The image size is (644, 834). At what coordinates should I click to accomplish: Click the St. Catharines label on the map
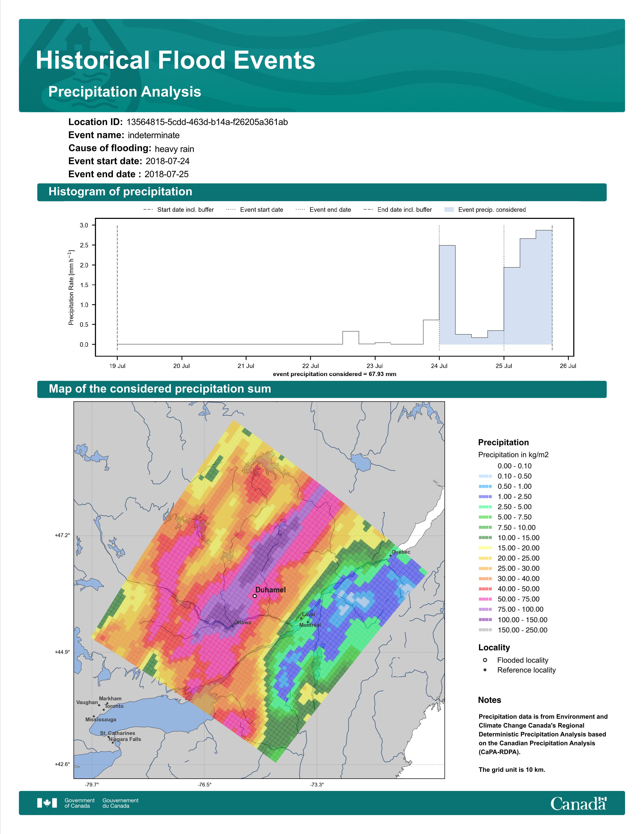click(117, 733)
